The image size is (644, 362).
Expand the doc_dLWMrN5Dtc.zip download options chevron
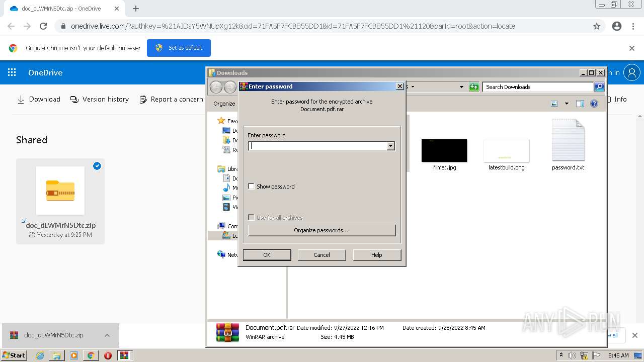click(107, 335)
